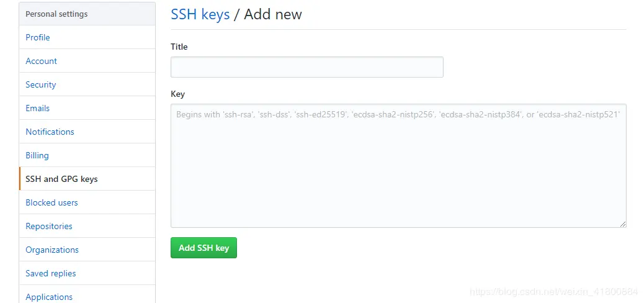Navigate to the Billing page
Viewport: 644px width, 303px height.
click(x=87, y=155)
